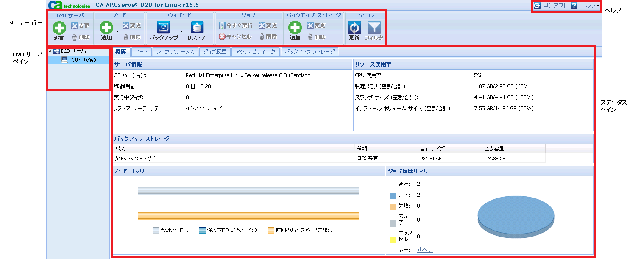Screen dimensions: 644x259
Task: Click 削除 in the ジョブ group
Action: pos(268,37)
